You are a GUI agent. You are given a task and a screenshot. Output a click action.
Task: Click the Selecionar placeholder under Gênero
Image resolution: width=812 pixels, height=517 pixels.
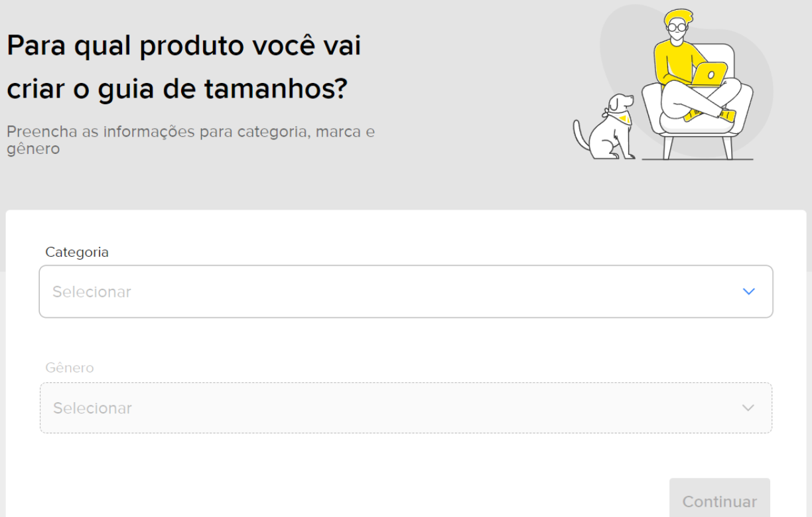92,408
